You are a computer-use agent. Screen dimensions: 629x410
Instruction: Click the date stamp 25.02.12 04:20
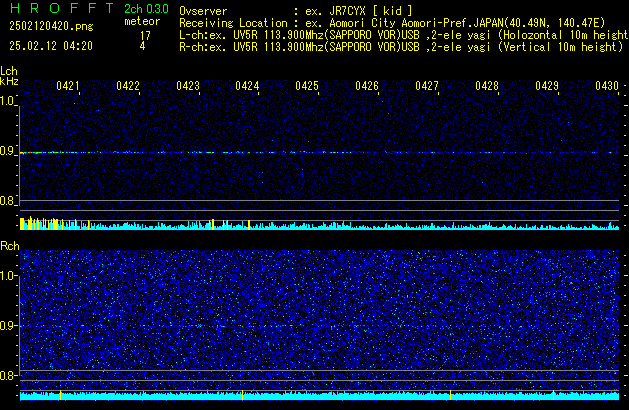point(51,46)
